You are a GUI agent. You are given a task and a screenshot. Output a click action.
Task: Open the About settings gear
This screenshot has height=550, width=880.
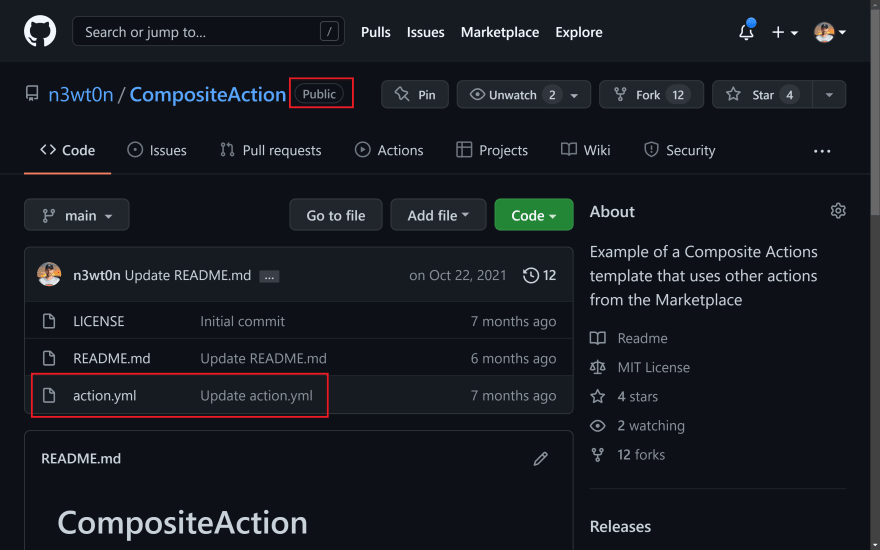pyautogui.click(x=838, y=211)
